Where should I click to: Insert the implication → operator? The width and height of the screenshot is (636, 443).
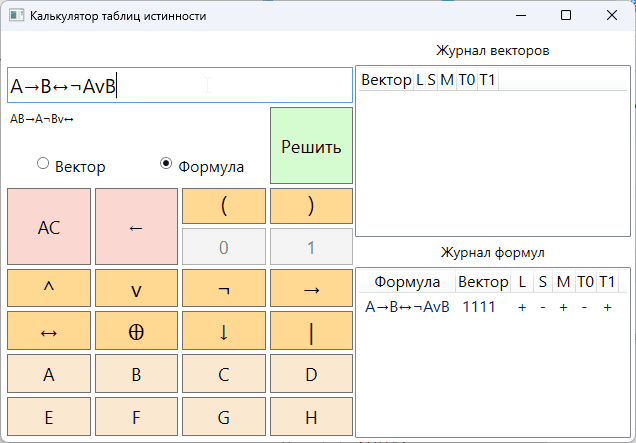coord(311,288)
